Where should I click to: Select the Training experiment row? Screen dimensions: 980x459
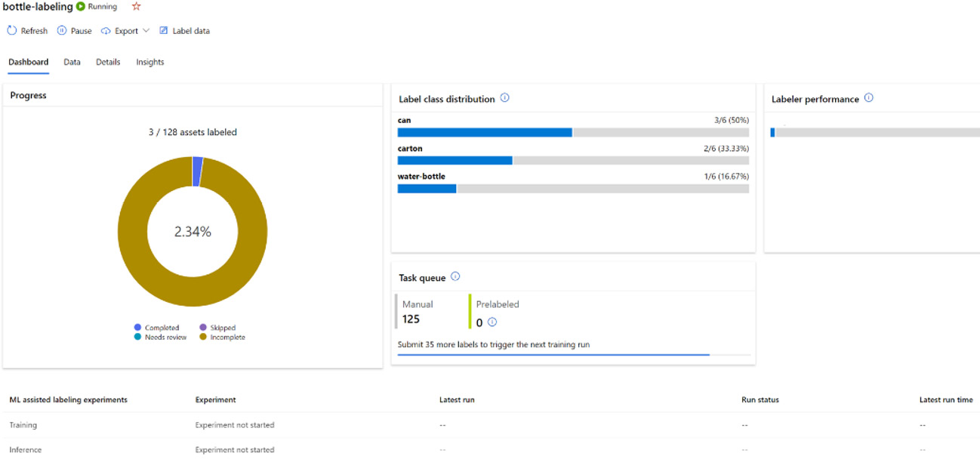click(490, 425)
